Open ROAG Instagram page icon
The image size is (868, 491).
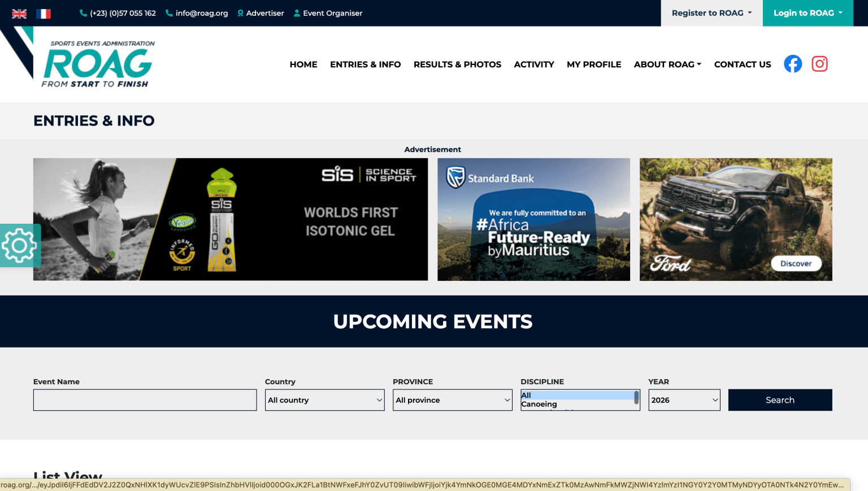pos(819,64)
